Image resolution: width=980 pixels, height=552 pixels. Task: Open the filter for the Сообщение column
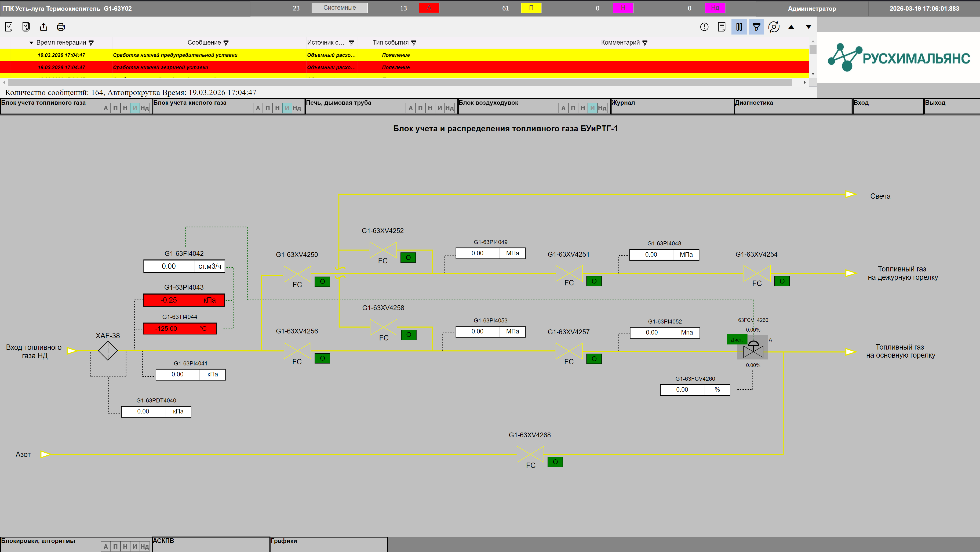point(226,43)
